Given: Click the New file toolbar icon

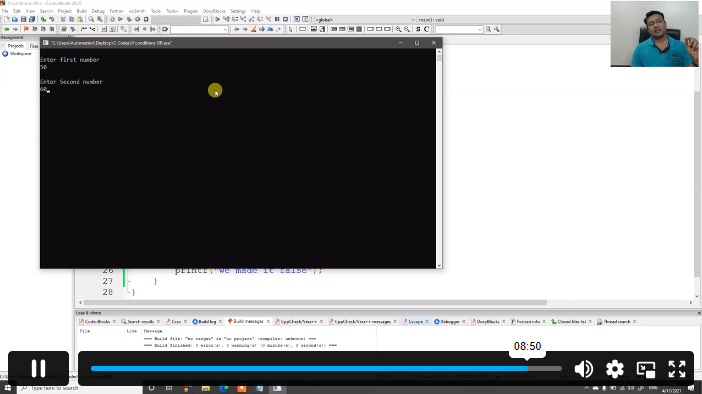Looking at the screenshot, I should [x=6, y=20].
